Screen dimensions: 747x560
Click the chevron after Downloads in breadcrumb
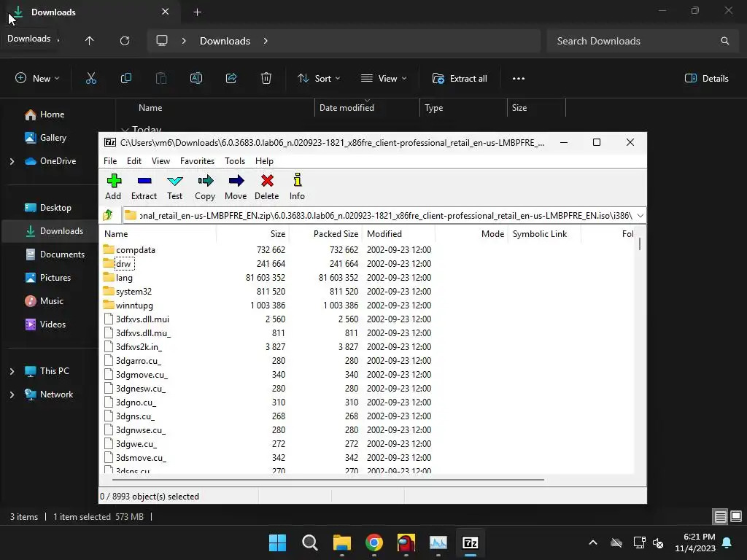pyautogui.click(x=266, y=41)
